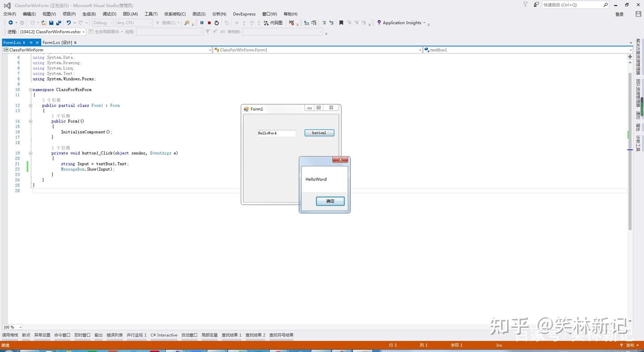Restart the debugging session icon
This screenshot has width=644, height=352.
(216, 23)
